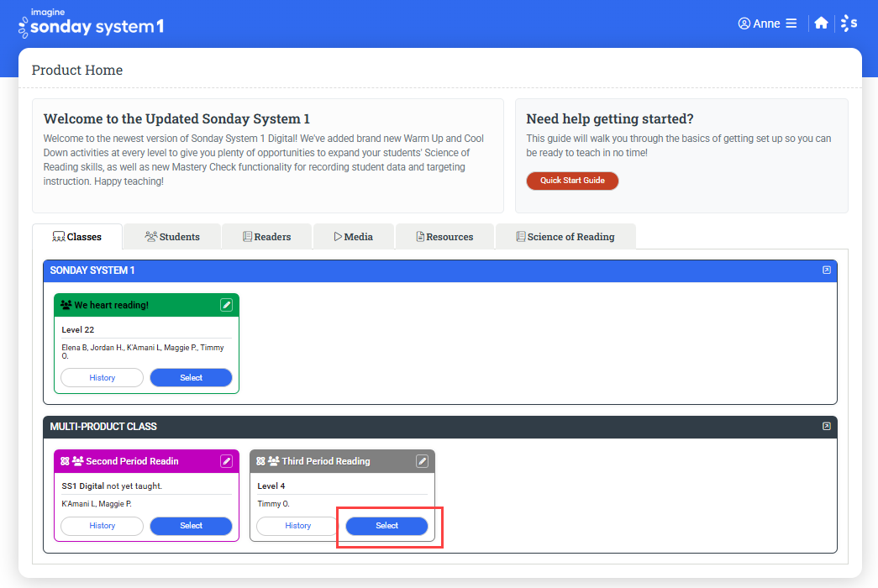The width and height of the screenshot is (878, 588).
Task: Open the Sonday product switcher icon
Action: [849, 24]
